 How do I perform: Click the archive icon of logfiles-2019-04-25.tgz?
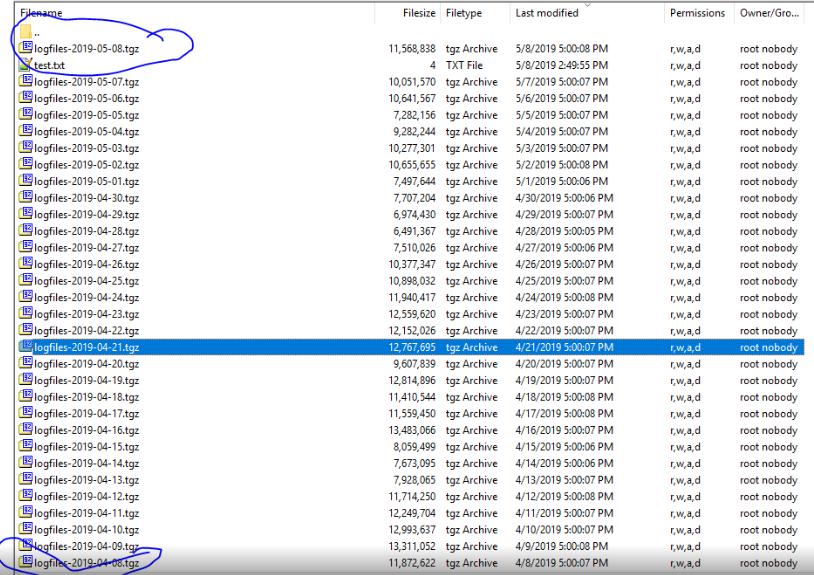[x=25, y=280]
